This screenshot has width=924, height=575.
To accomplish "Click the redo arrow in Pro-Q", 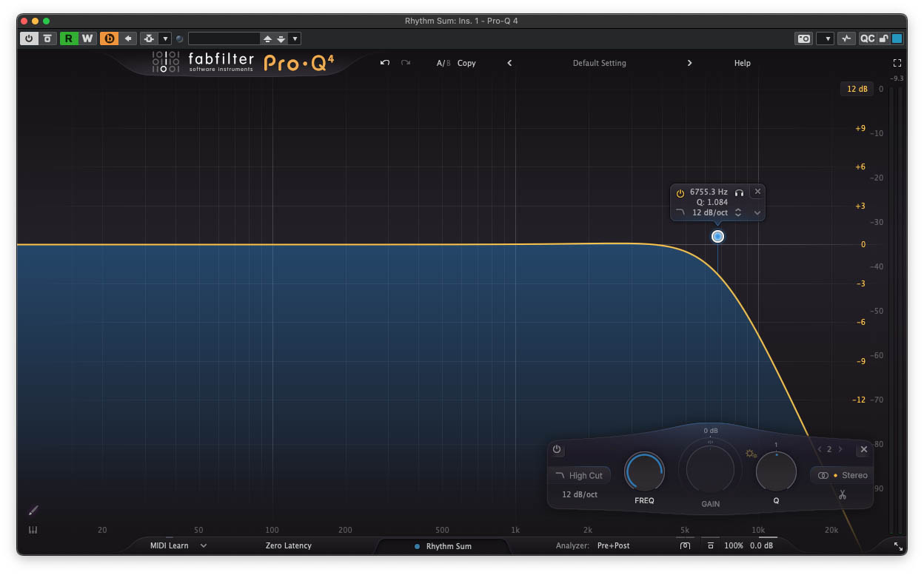I will 405,63.
